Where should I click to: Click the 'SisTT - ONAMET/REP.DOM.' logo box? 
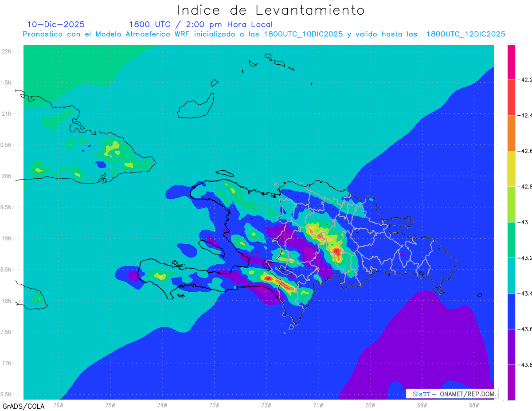pos(452,394)
